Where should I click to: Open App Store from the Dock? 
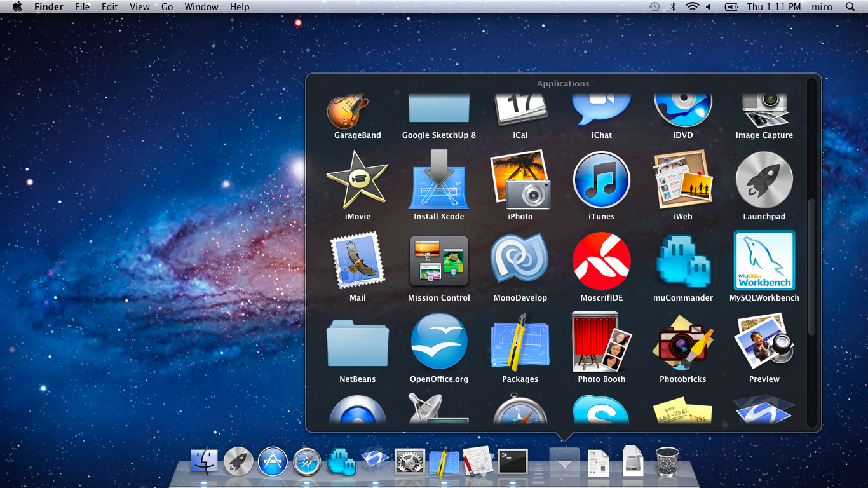click(x=273, y=461)
